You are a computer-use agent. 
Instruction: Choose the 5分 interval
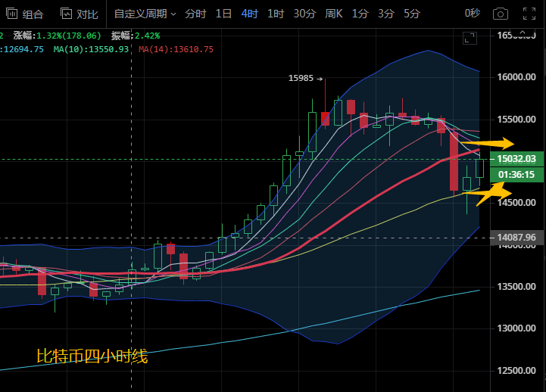(412, 14)
